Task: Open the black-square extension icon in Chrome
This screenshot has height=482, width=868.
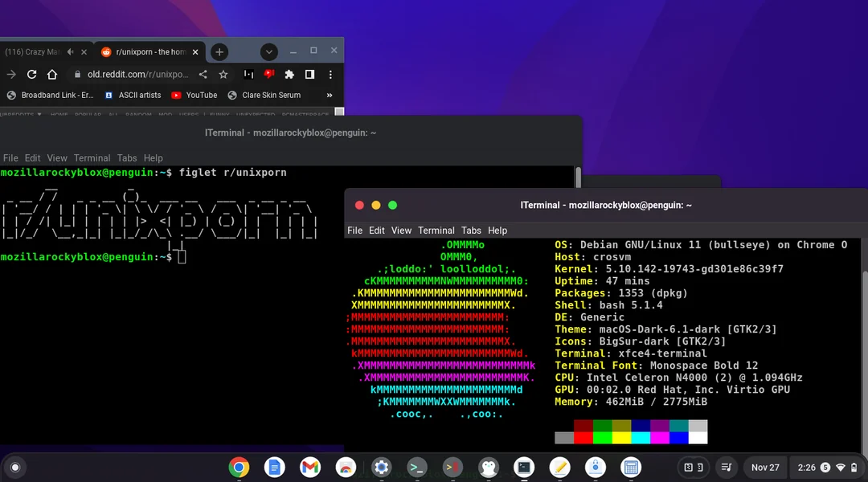Action: [x=248, y=74]
